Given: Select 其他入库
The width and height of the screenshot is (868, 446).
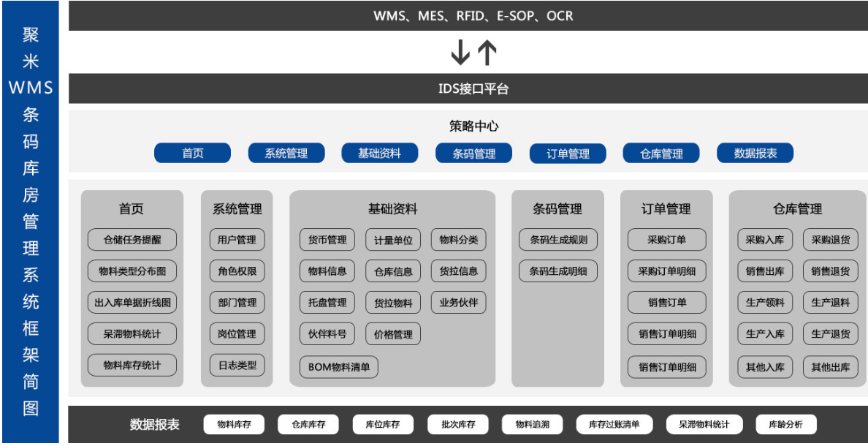Looking at the screenshot, I should [765, 367].
